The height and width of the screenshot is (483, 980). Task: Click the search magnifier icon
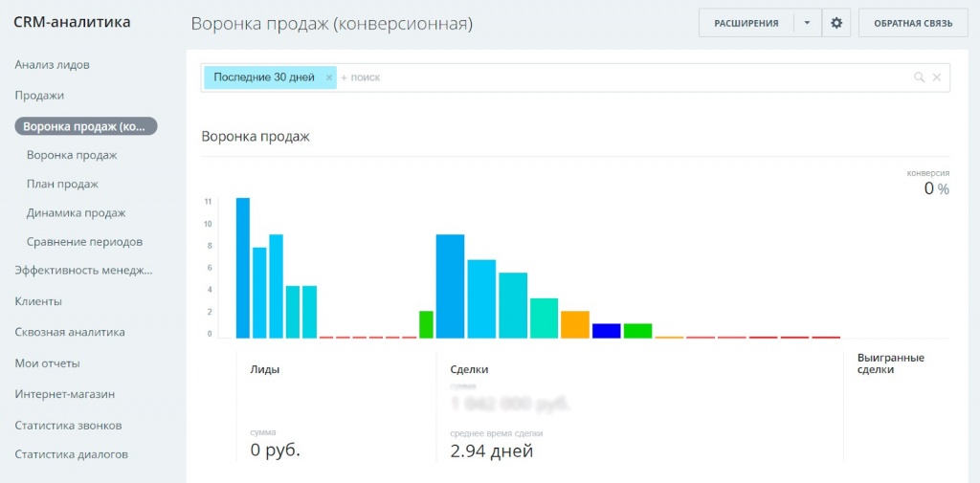coord(919,77)
